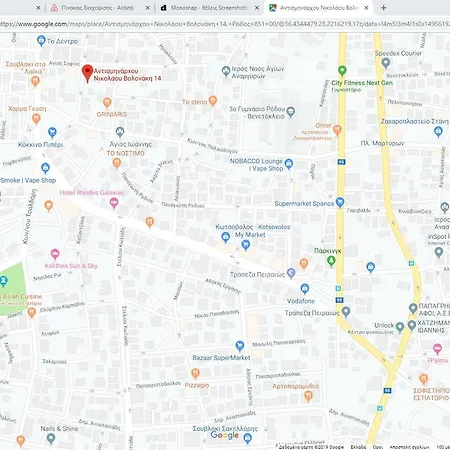Open the Kalithea Sun & Sky hotel pin
Viewport: 450px width, 450px height.
click(x=55, y=254)
